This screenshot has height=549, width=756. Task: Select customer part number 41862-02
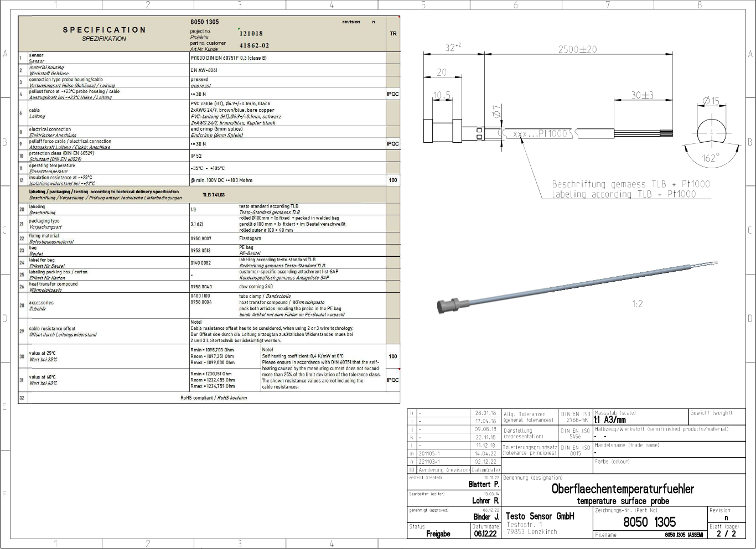254,46
